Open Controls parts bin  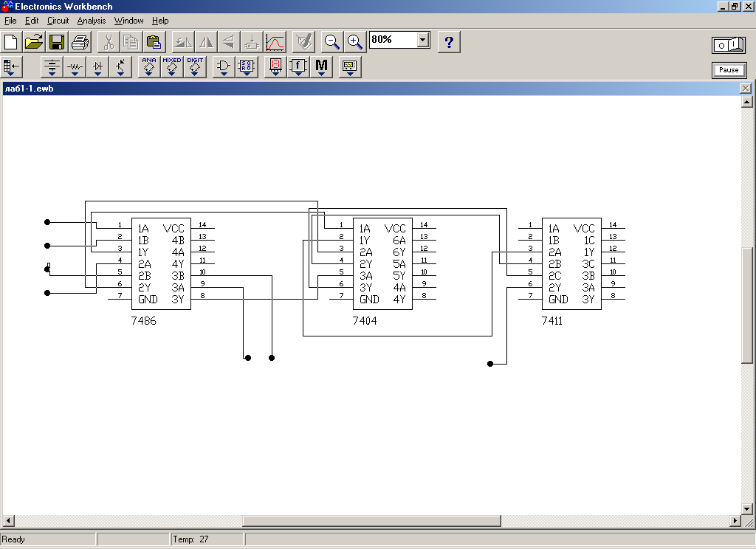[x=298, y=66]
